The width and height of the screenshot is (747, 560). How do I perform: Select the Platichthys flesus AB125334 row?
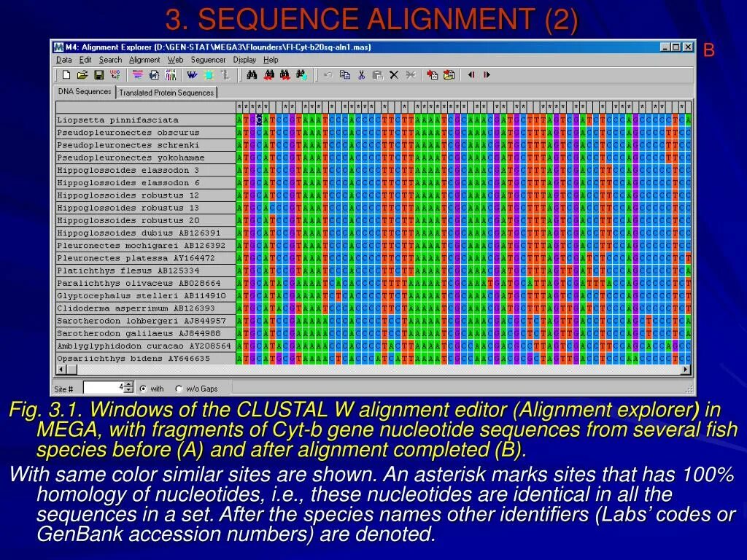[x=146, y=271]
